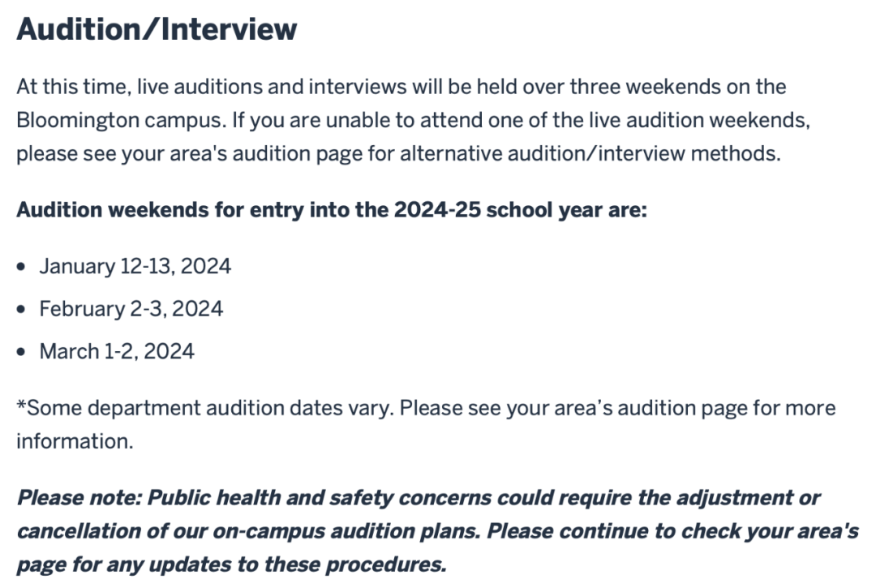Select the "March 1-2, 2024" list item
The width and height of the screenshot is (876, 588).
click(117, 352)
